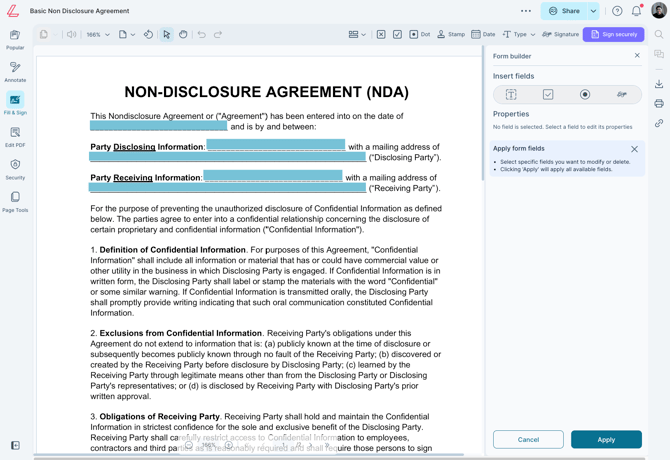This screenshot has width=670, height=460.
Task: Select the hand pan tool
Action: (183, 34)
